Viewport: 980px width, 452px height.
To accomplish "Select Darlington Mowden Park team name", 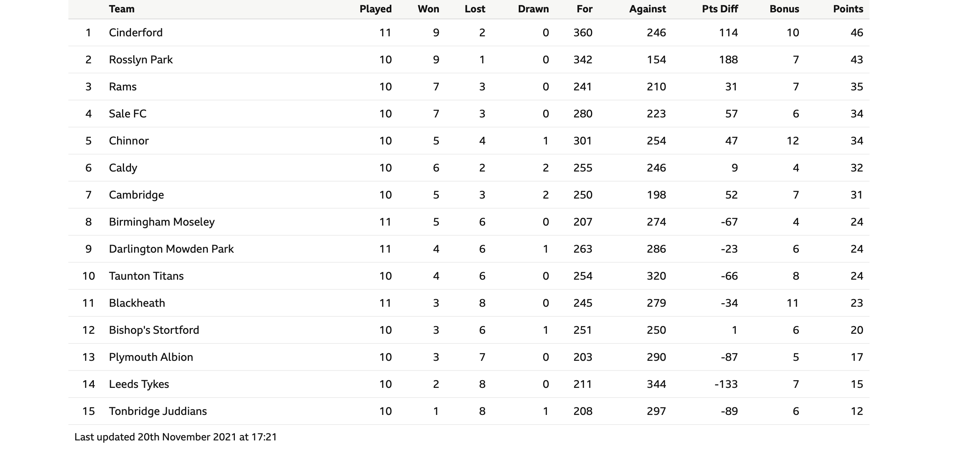I will click(x=171, y=249).
